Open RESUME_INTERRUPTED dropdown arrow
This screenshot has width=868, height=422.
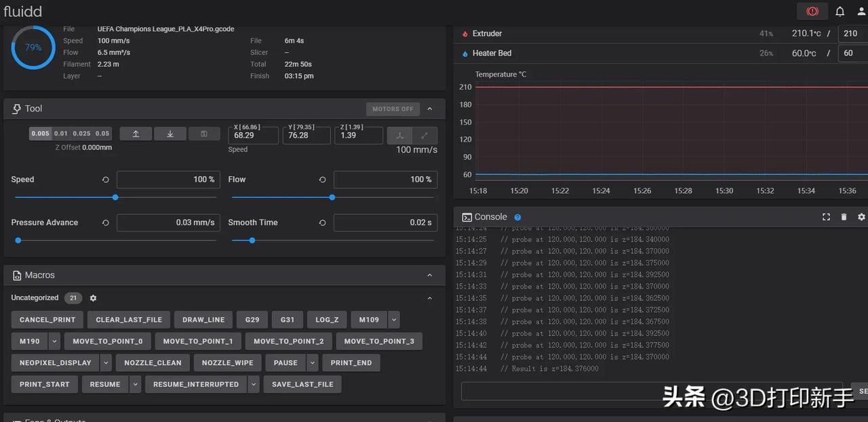(254, 385)
